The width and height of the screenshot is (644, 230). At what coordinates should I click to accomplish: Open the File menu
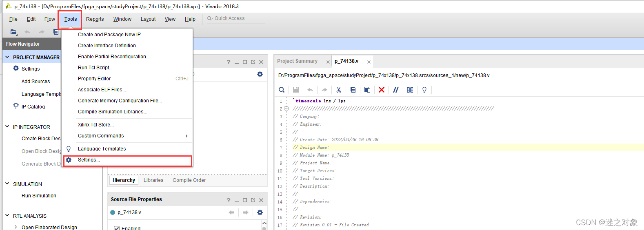(13, 19)
